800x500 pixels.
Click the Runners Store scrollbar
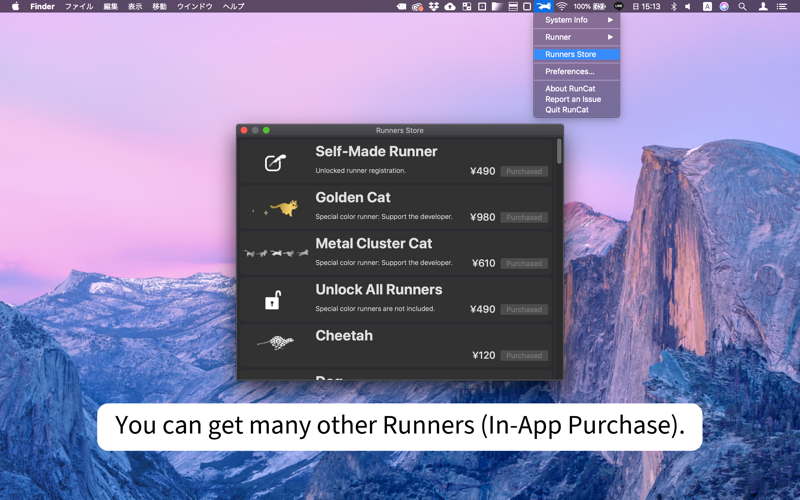559,152
